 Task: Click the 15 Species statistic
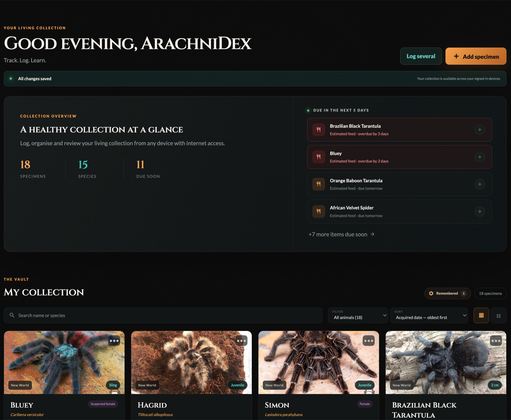coord(87,169)
